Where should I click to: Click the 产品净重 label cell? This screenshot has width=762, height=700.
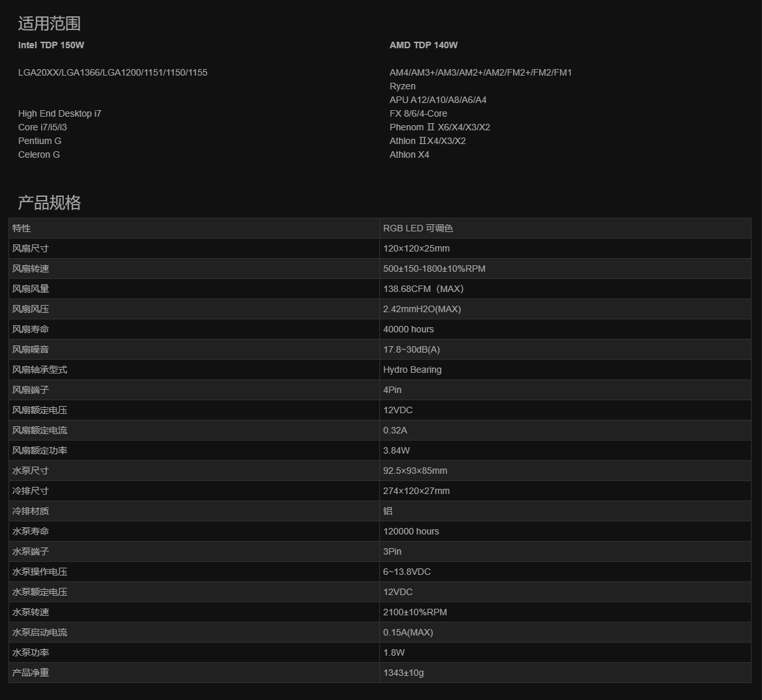[194, 673]
